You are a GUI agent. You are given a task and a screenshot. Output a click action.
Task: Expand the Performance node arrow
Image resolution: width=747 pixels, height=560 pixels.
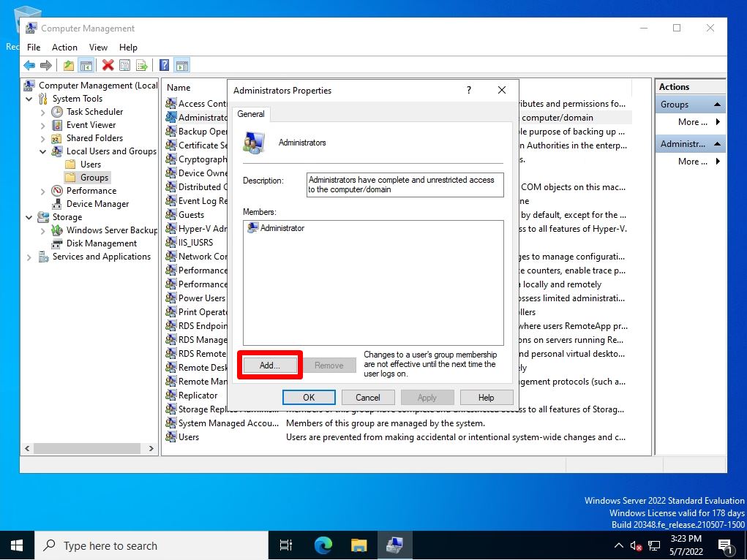click(43, 192)
